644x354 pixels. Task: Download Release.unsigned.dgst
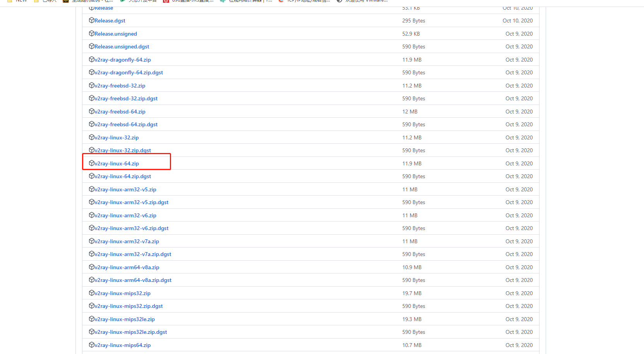pos(122,46)
